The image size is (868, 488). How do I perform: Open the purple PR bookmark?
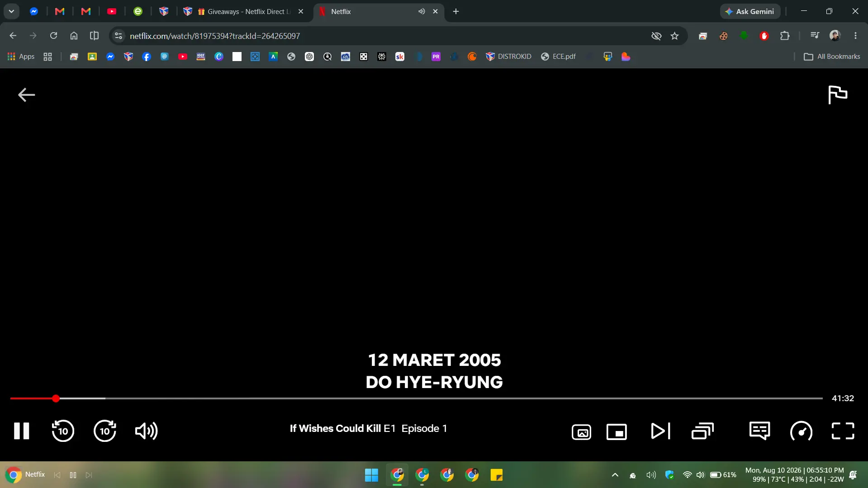[436, 57]
